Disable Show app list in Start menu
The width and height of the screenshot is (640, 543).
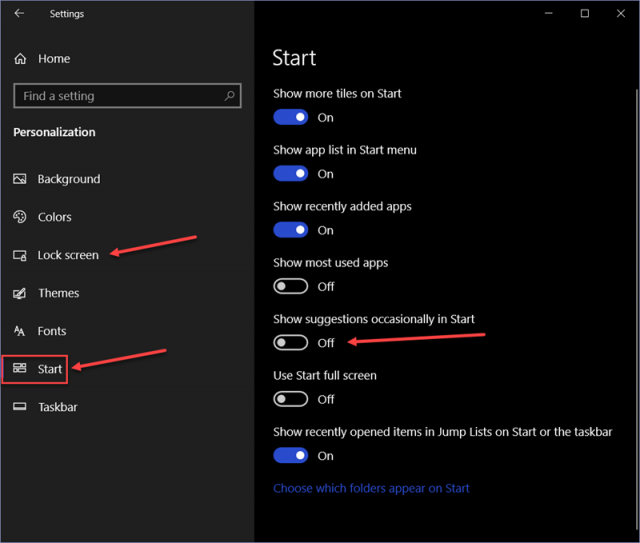pyautogui.click(x=291, y=174)
